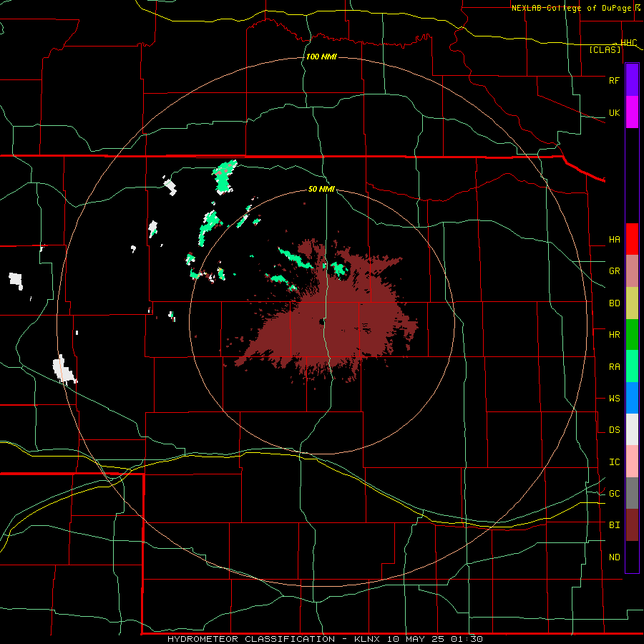The width and height of the screenshot is (644, 644).
Task: Click the KLNX radar site identifier
Action: tap(369, 639)
